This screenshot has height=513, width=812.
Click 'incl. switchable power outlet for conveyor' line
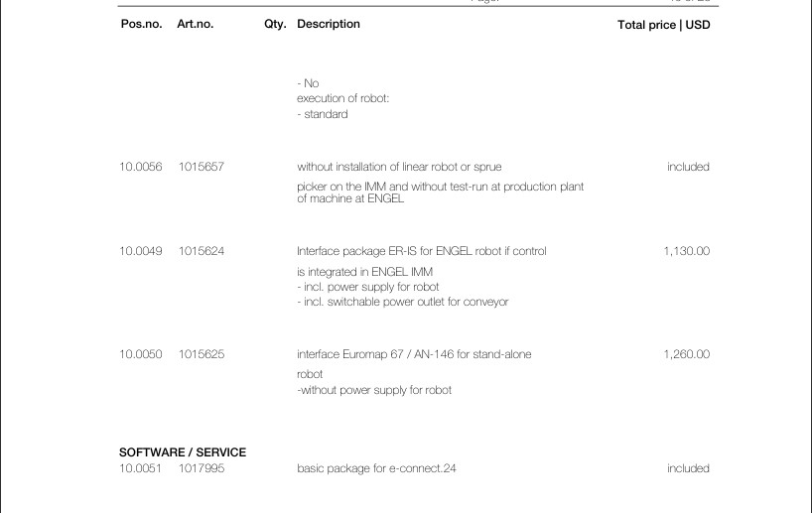[403, 302]
